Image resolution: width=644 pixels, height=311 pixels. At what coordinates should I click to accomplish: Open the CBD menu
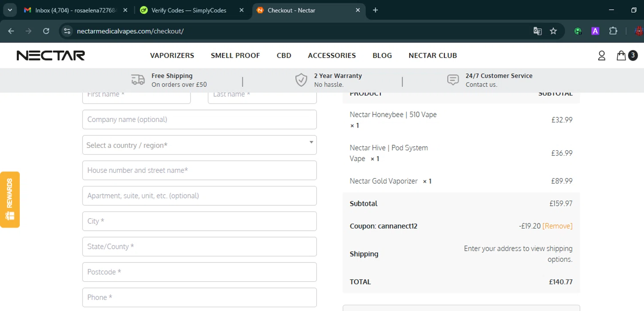[284, 55]
